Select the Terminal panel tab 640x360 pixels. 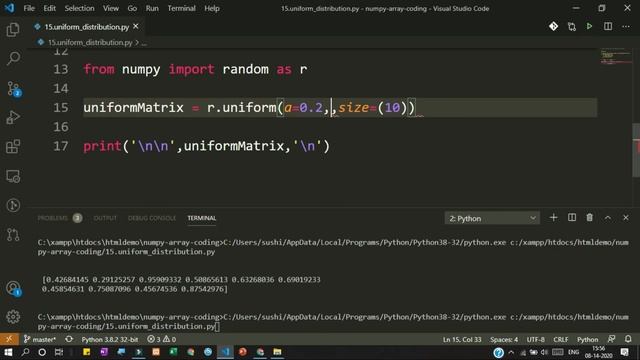tap(202, 218)
